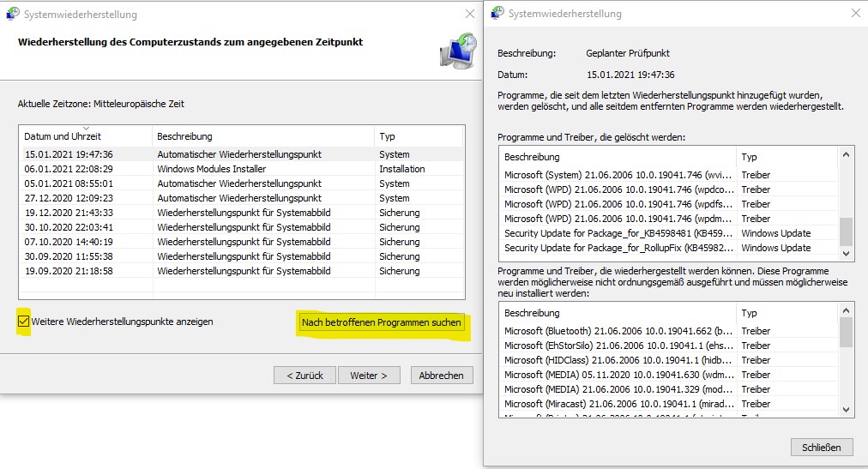Sort restore points by 'Beschreibung' header

tap(263, 136)
